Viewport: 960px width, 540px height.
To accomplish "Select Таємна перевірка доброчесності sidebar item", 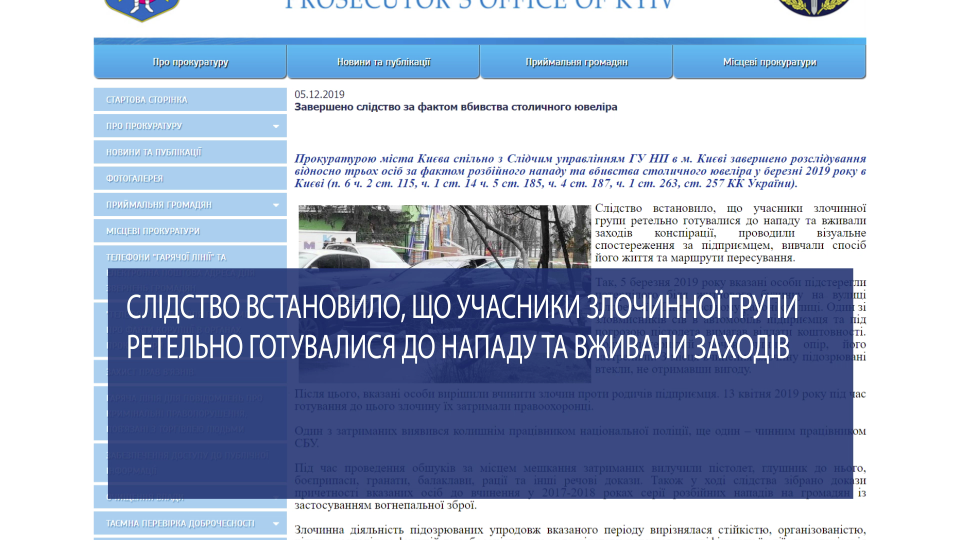I will (x=190, y=523).
